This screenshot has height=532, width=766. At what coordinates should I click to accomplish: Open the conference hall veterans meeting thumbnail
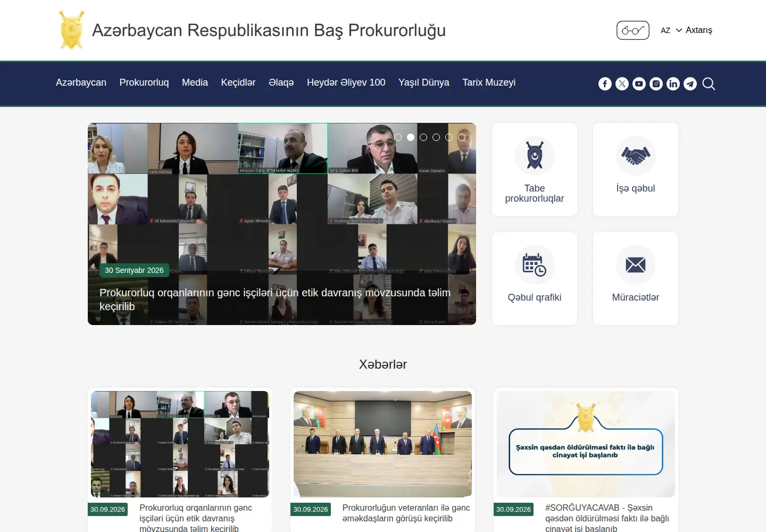point(383,444)
